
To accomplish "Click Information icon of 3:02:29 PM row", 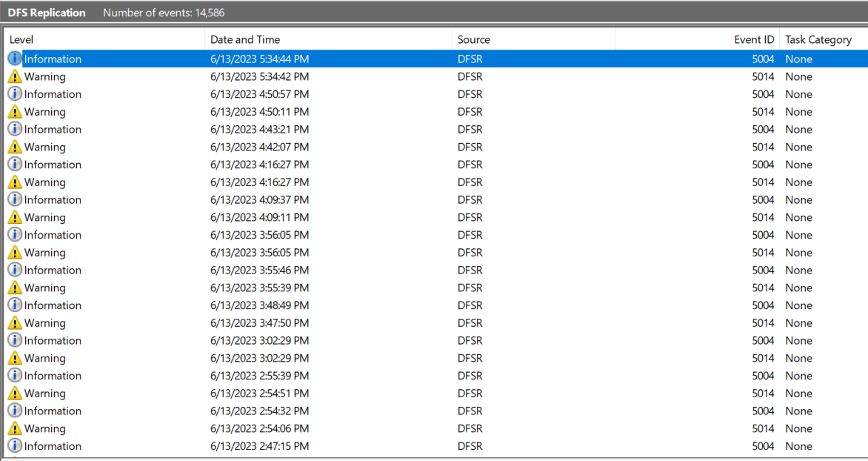I will (15, 339).
